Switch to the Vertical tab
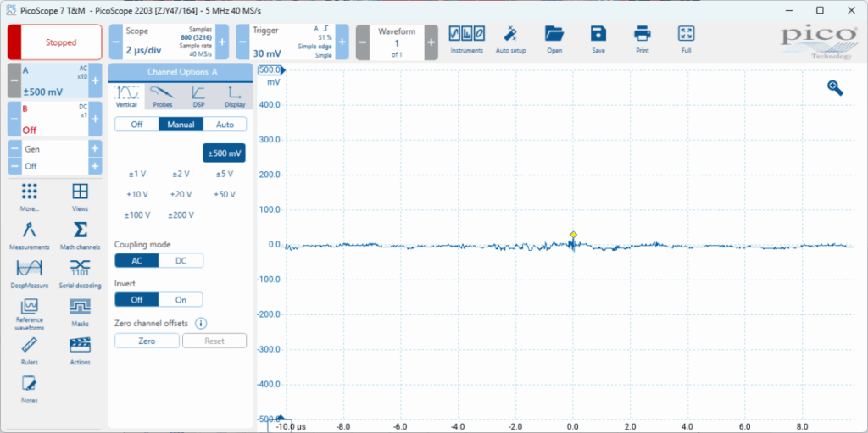 [126, 97]
